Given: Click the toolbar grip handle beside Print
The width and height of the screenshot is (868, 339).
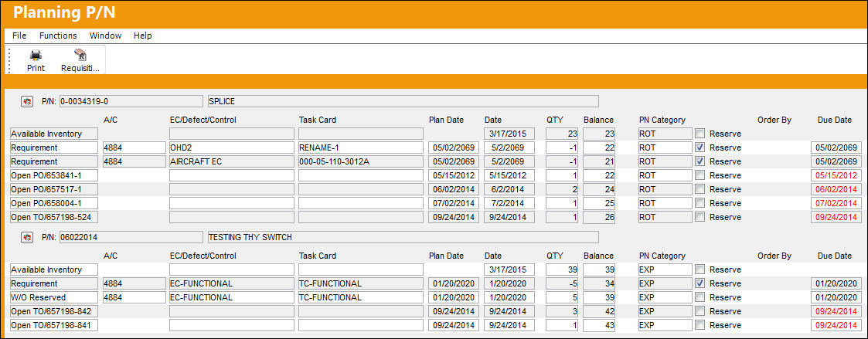Looking at the screenshot, I should [9, 60].
